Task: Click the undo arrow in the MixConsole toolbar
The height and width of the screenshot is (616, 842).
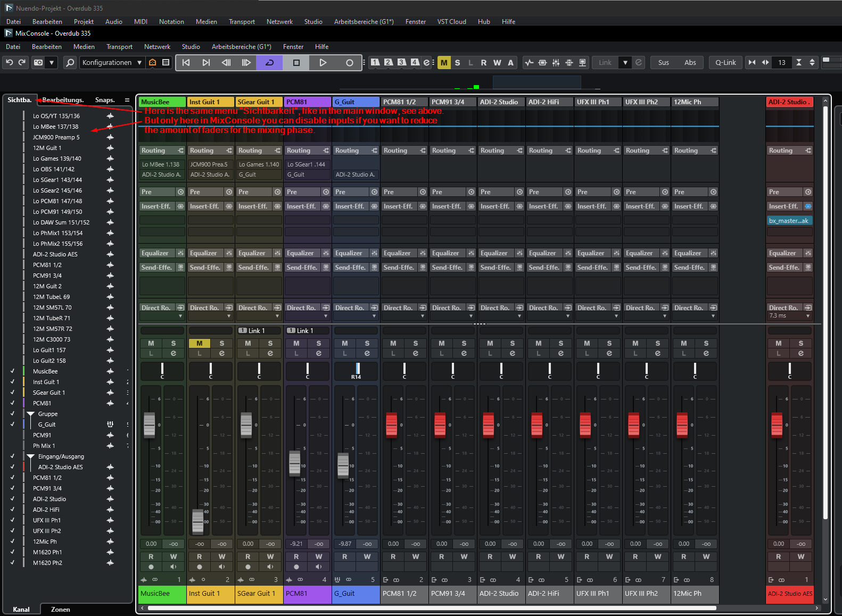Action: (9, 62)
